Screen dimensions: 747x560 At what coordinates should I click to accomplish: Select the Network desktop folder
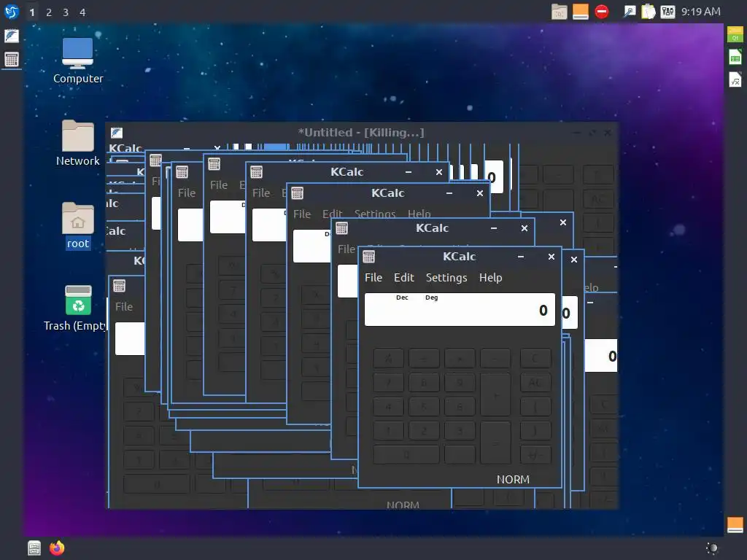(x=77, y=143)
